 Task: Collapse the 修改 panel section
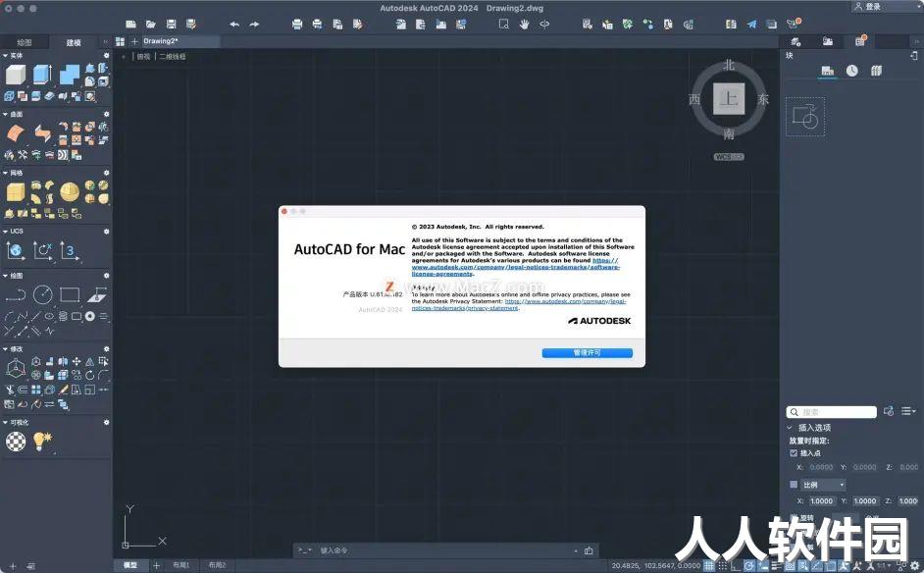5,349
